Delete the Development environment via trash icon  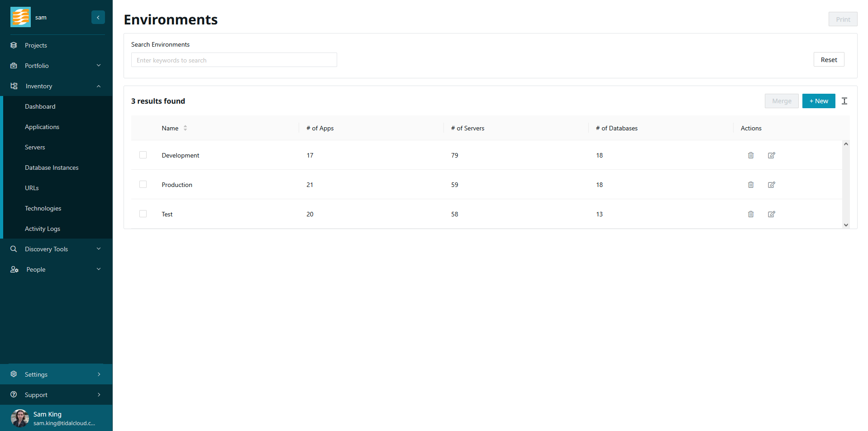click(750, 155)
